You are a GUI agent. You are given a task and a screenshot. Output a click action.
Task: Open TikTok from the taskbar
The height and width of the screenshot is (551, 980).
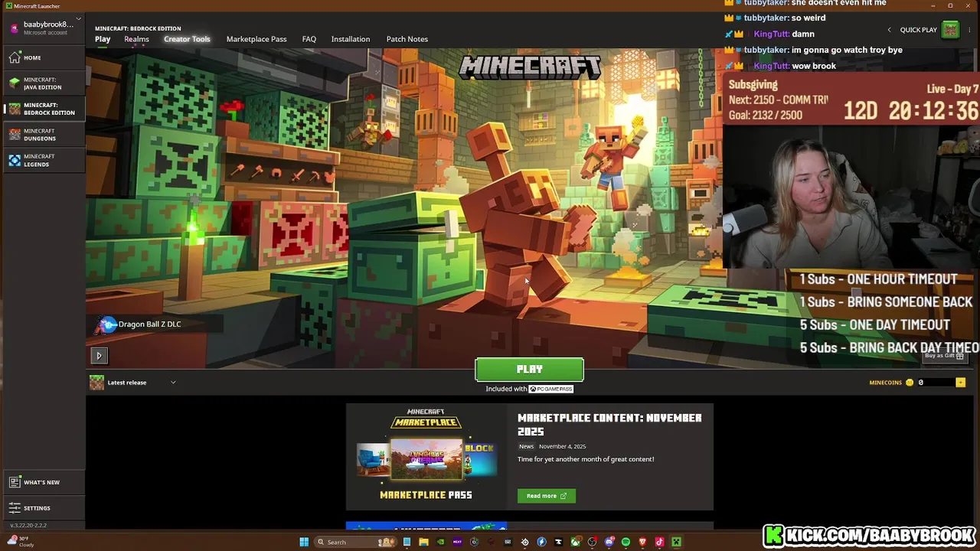click(659, 542)
